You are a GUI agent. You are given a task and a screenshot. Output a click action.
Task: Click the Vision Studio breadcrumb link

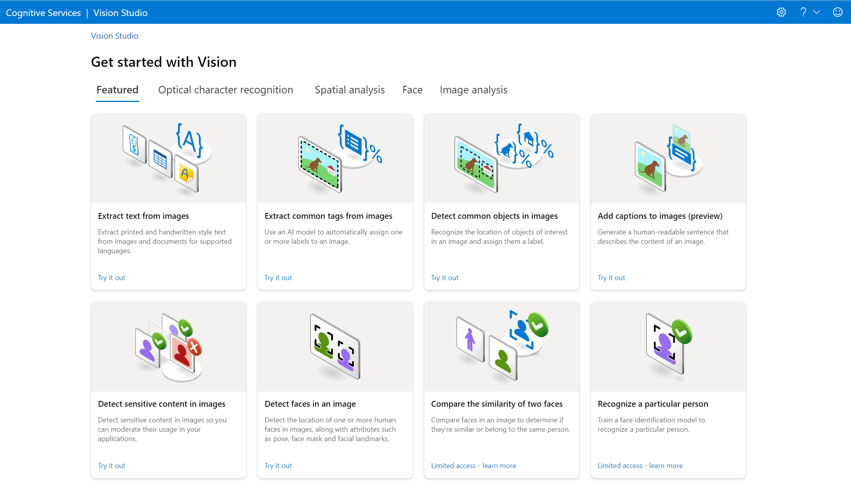click(114, 36)
